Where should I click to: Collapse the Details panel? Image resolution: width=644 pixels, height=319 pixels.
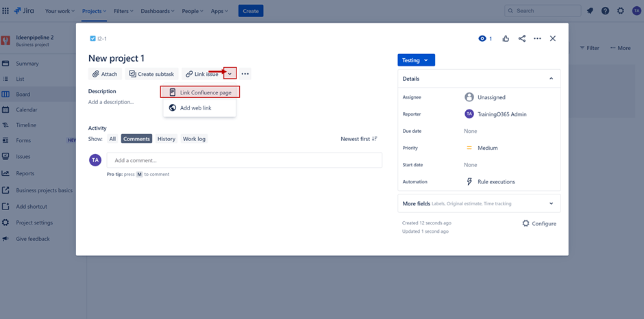551,79
